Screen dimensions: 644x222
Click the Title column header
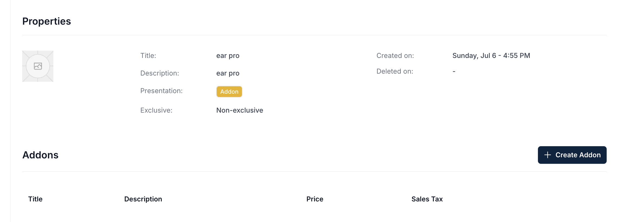click(35, 199)
